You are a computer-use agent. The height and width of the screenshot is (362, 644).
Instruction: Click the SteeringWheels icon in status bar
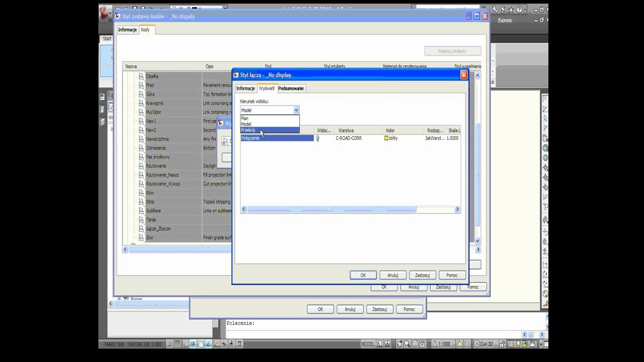click(x=415, y=344)
